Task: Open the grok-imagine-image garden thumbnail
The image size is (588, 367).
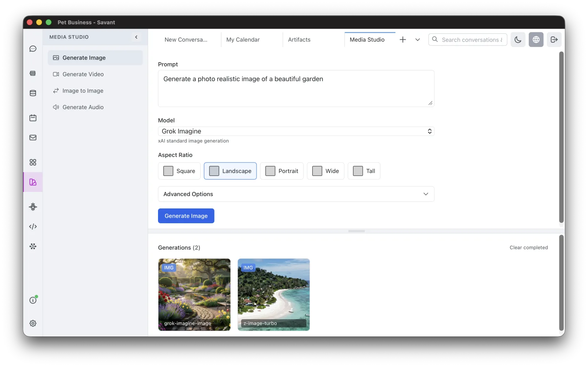Action: [x=194, y=295]
